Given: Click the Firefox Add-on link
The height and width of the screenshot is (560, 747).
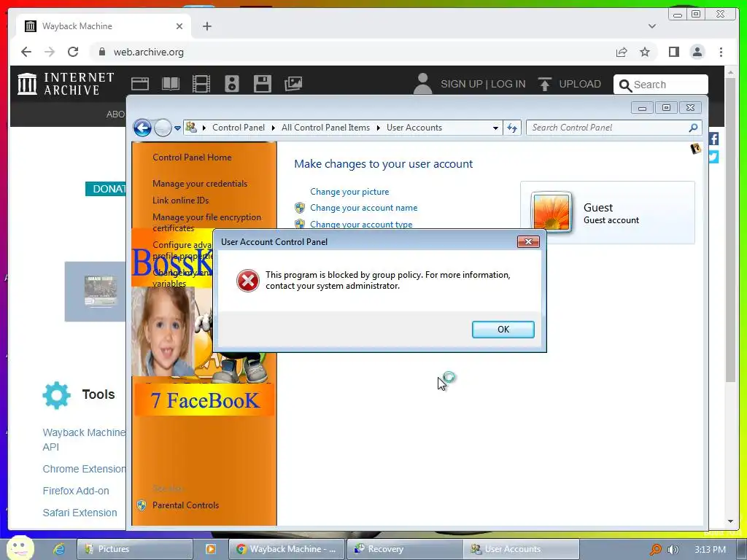Looking at the screenshot, I should pos(76,491).
